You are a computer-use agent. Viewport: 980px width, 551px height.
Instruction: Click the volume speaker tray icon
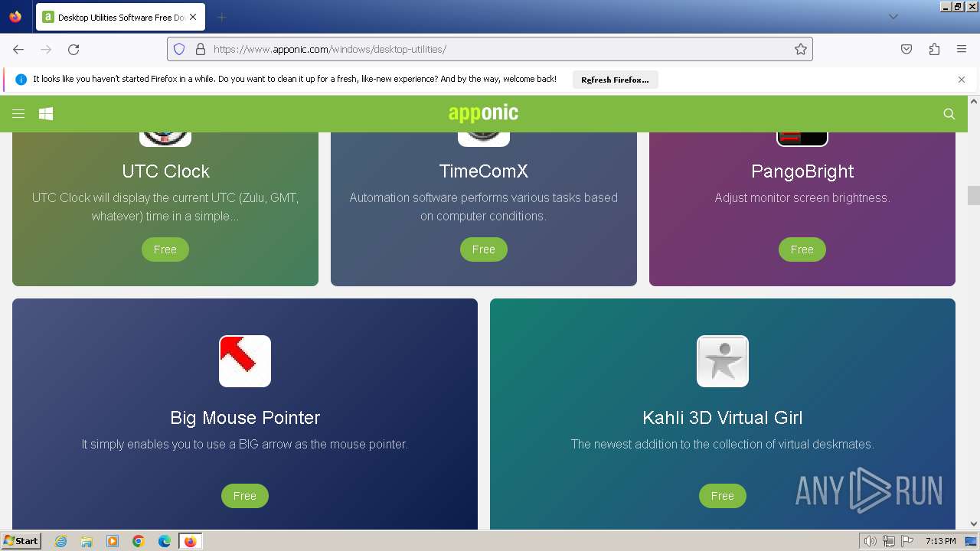[x=870, y=541]
